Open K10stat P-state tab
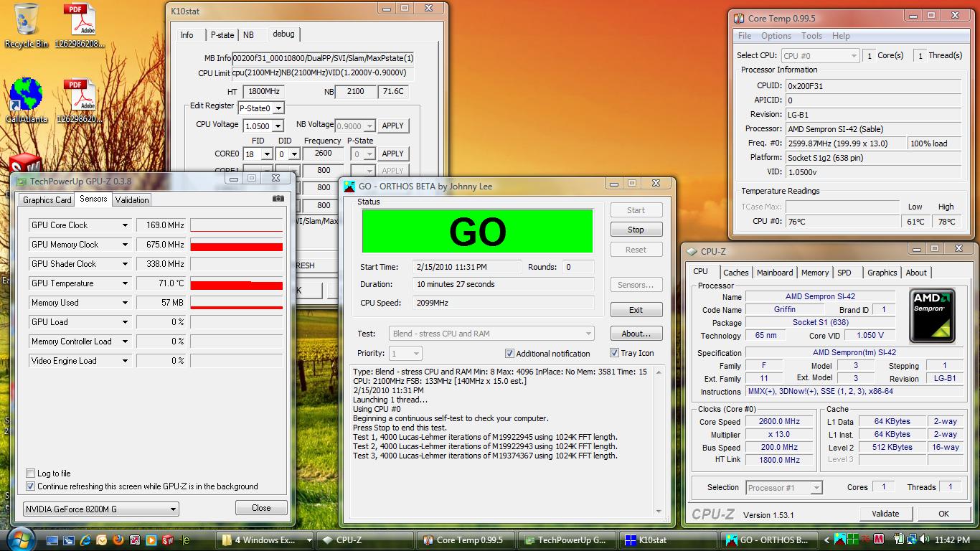 point(222,35)
